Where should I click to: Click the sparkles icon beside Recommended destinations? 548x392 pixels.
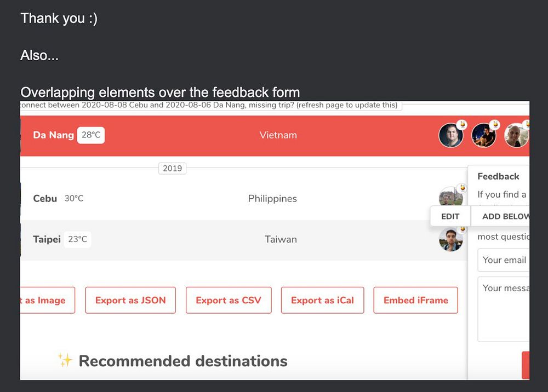[x=65, y=360]
